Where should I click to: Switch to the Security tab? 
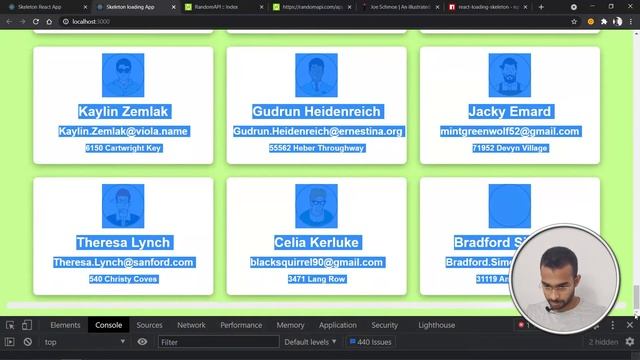(384, 325)
